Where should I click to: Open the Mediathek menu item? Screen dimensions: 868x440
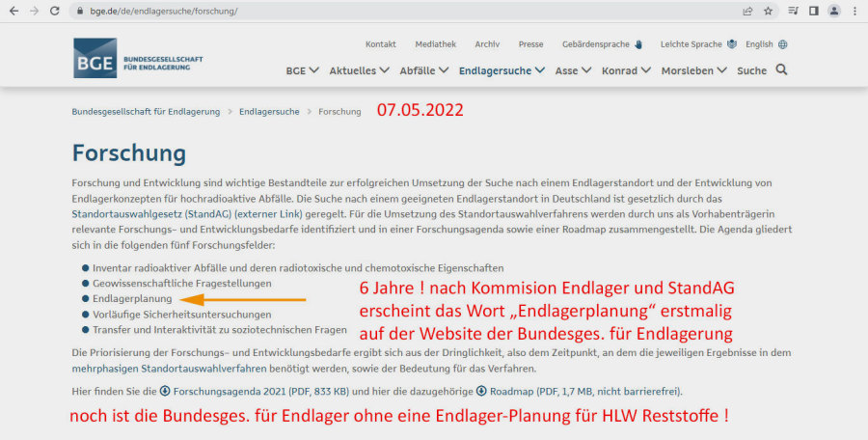pyautogui.click(x=435, y=44)
